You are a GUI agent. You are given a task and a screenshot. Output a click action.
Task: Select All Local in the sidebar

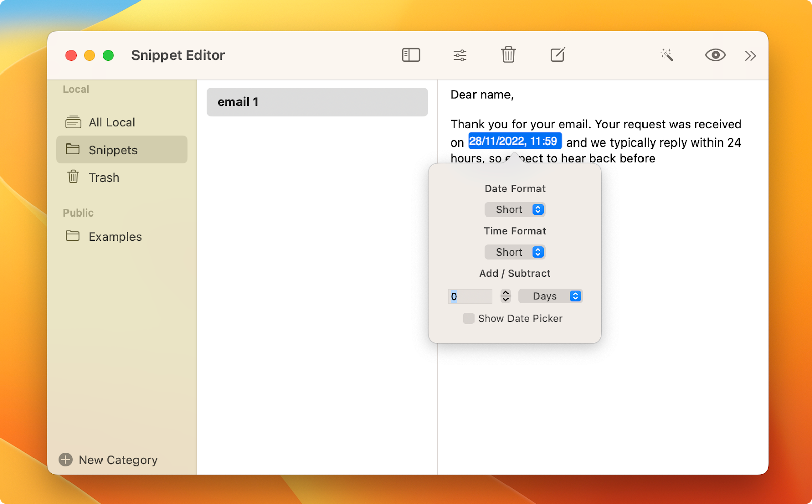(x=112, y=122)
